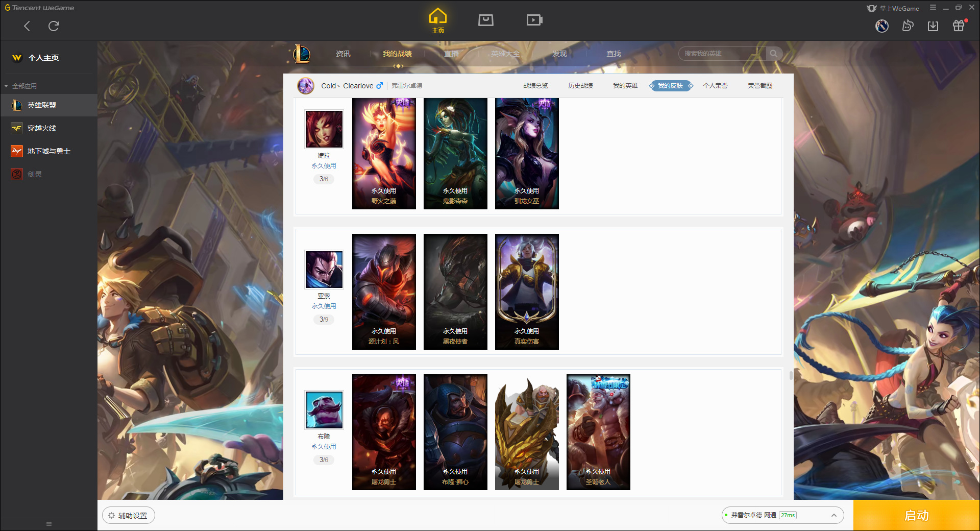Switch to 历史战绩 sub-tab
This screenshot has height=531, width=980.
coord(580,86)
